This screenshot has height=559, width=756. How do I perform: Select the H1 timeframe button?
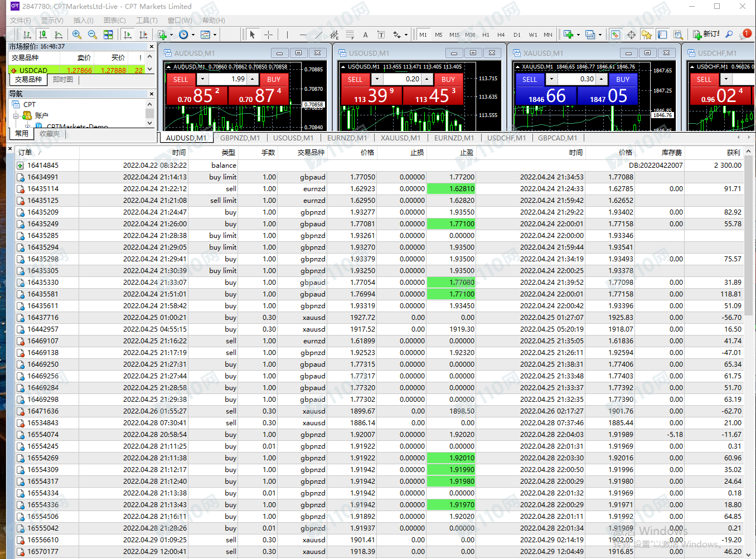point(486,35)
